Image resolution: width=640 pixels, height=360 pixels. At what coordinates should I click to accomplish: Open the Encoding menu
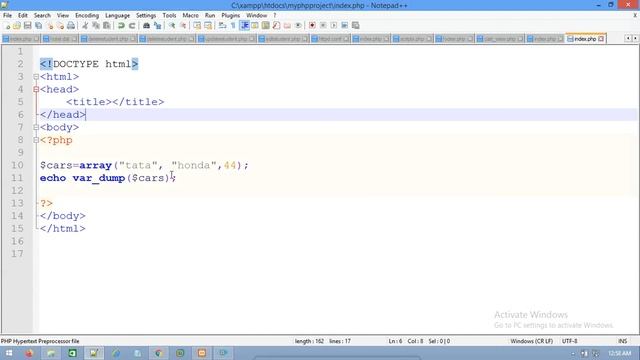pos(87,16)
